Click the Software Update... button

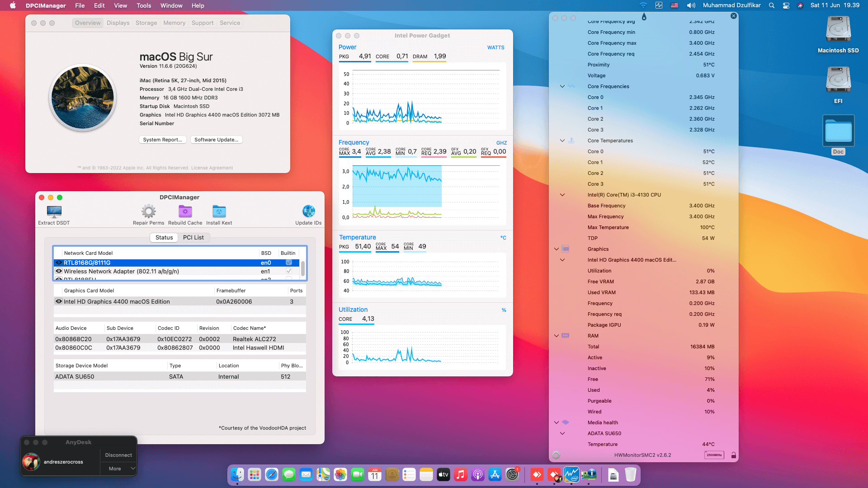(x=216, y=140)
